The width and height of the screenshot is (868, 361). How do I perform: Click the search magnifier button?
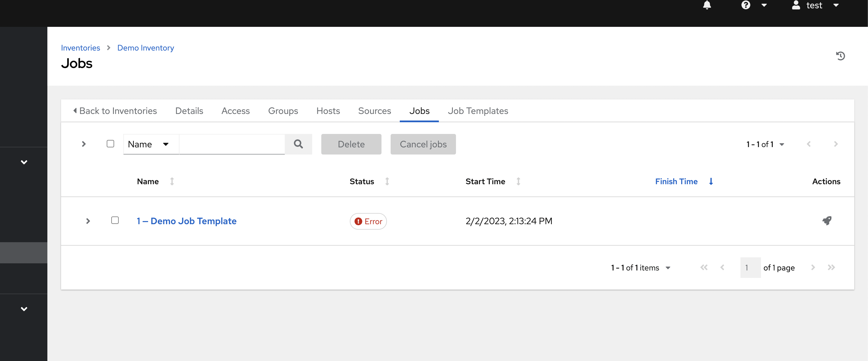pyautogui.click(x=298, y=144)
